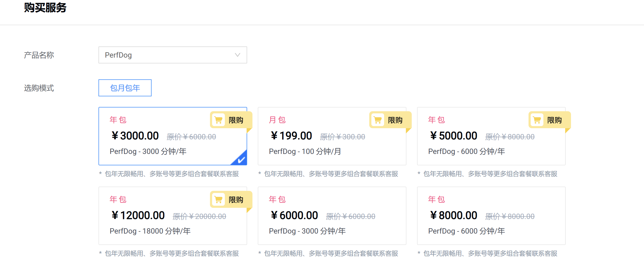Select the ¥3000.00 annual package card
Screen dimensions: 644x267
click(x=173, y=136)
